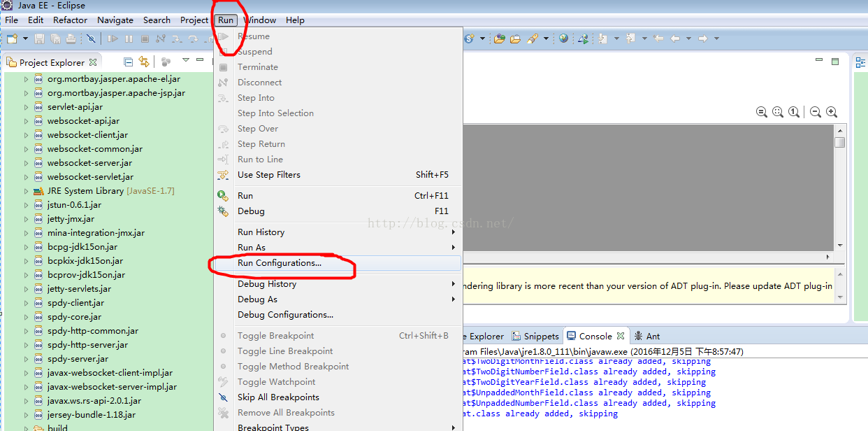
Task: Expand the servlet-api.jar node
Action: (27, 107)
